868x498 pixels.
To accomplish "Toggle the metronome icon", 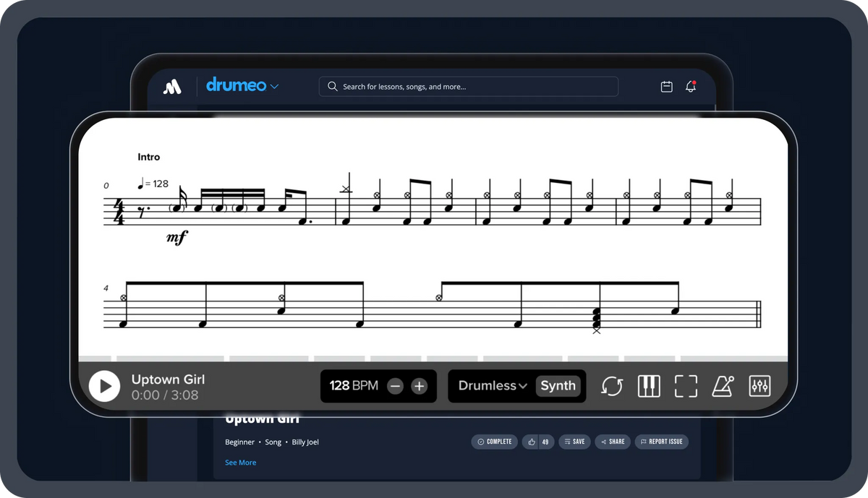I will [x=723, y=386].
